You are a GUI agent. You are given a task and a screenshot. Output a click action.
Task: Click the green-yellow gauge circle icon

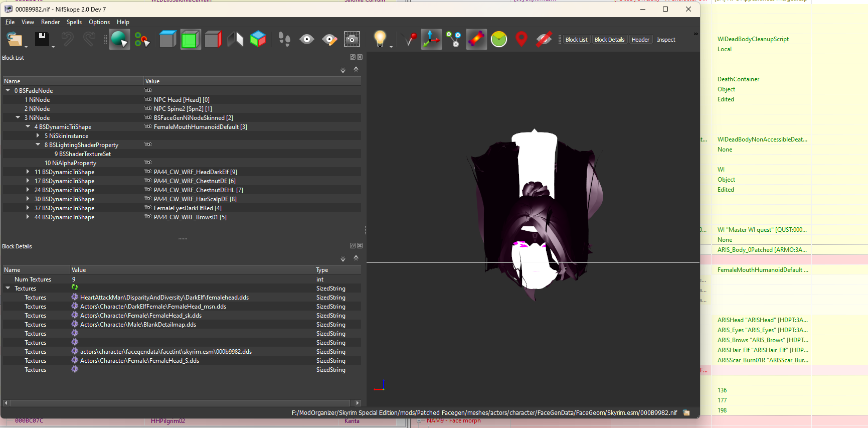coord(499,39)
